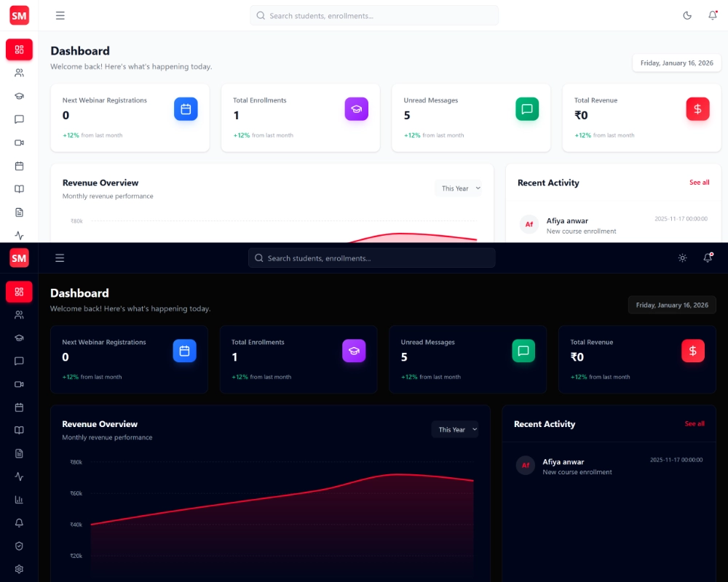The width and height of the screenshot is (728, 582).
Task: Click the light-theme date badge Friday, January 16, 2026
Action: [677, 63]
